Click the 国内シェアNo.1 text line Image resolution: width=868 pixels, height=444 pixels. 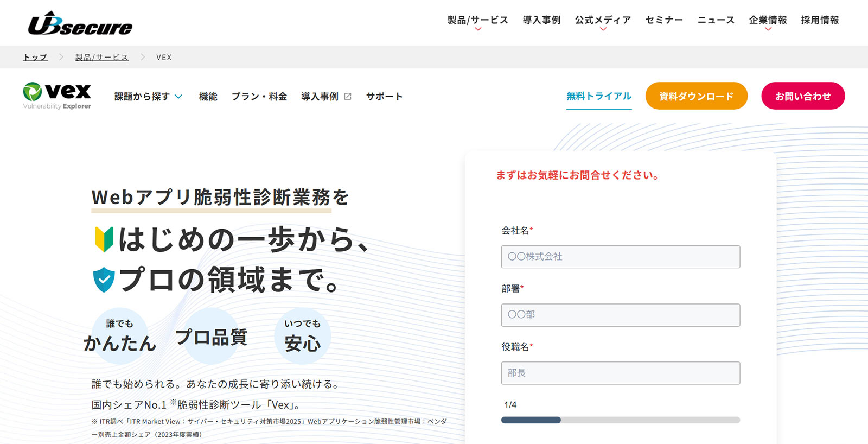coord(196,404)
